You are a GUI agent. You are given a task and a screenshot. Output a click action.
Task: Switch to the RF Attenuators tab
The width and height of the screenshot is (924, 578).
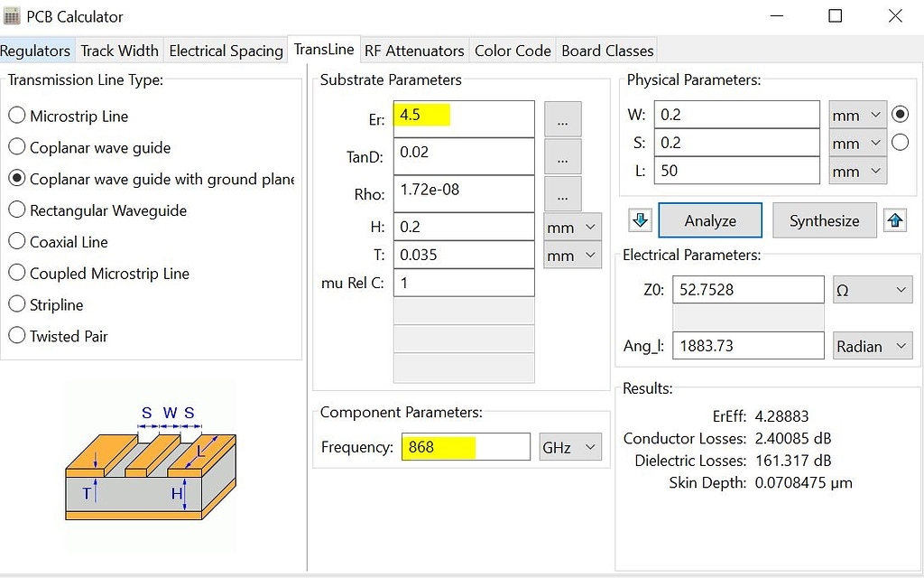[414, 51]
